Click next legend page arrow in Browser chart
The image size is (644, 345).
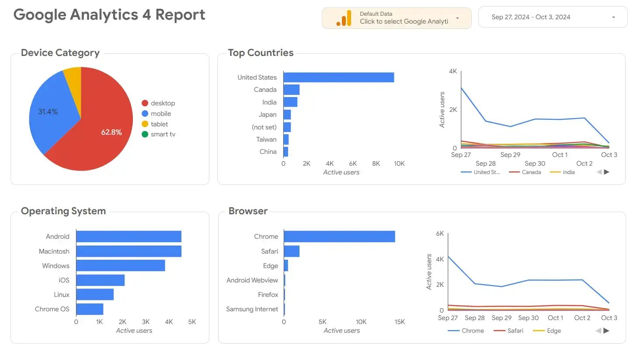[606, 331]
